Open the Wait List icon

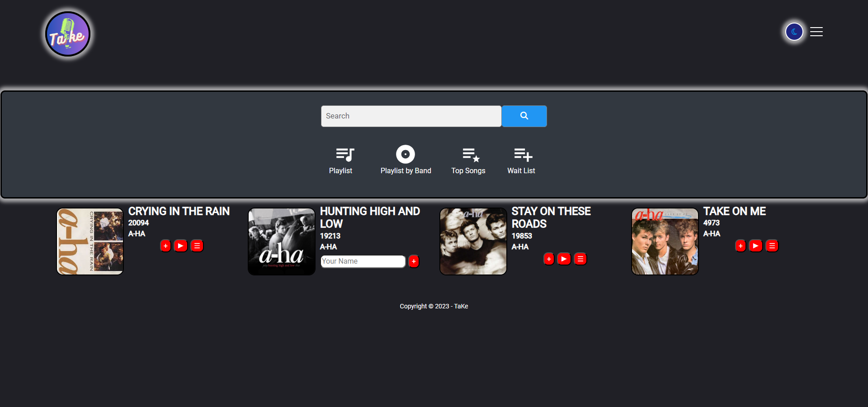click(x=523, y=155)
